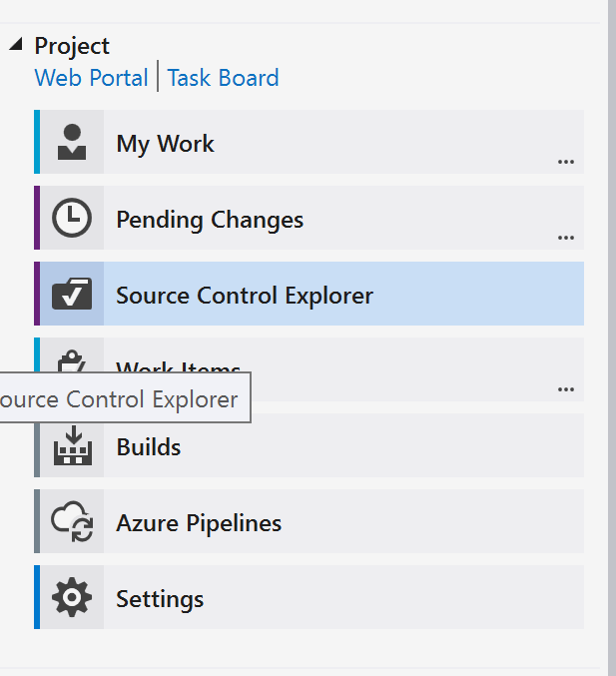Click the My Work person icon
The width and height of the screenshot is (616, 676).
71,143
